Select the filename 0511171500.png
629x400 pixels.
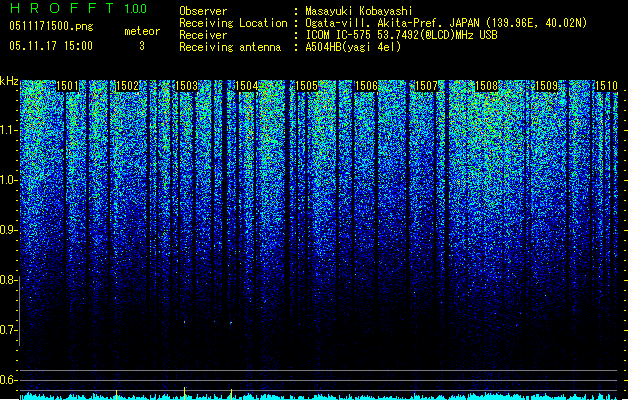(51, 26)
